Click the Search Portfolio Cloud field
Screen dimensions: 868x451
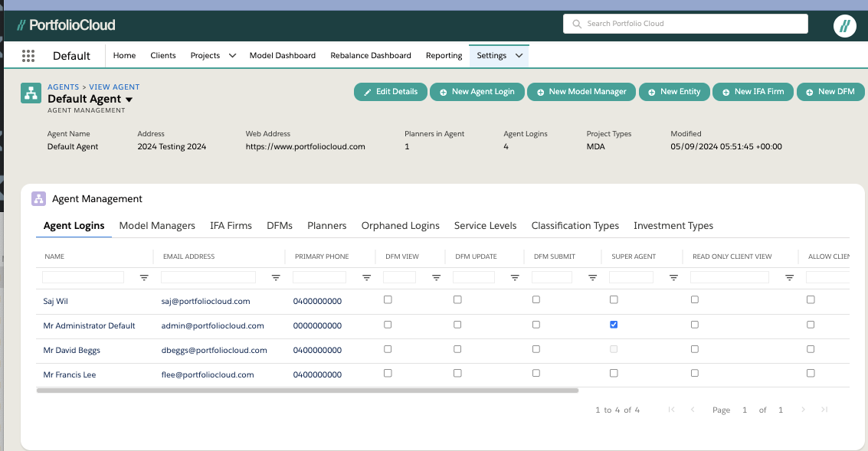(686, 24)
